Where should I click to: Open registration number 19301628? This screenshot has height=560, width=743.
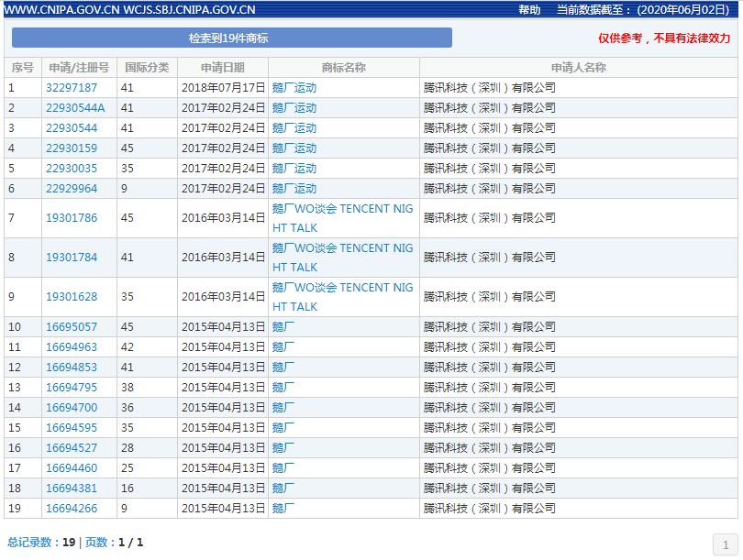click(x=72, y=297)
